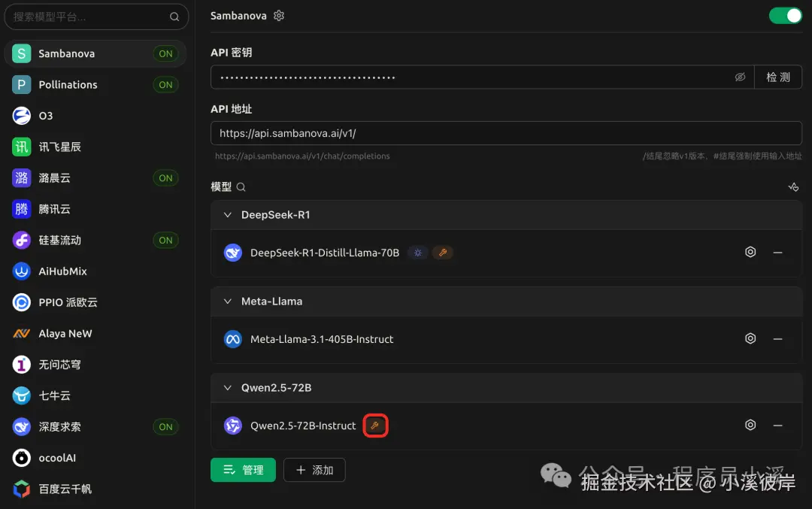Screen dimensions: 812x509
Task: Collapse the DeepSeek-R1 model group
Action: coord(227,215)
